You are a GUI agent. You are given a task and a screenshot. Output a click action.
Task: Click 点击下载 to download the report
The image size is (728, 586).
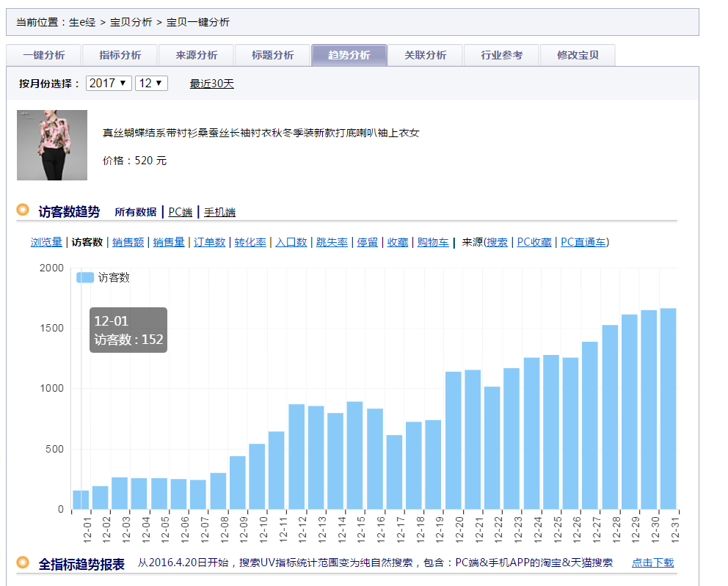pyautogui.click(x=652, y=563)
